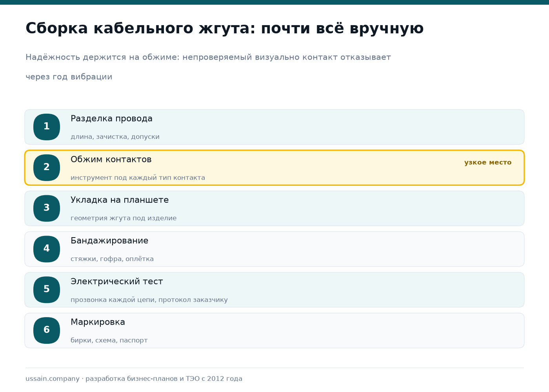The height and width of the screenshot is (392, 549).
Task: Click 'бирки, схема, паспорт' description
Action: click(109, 340)
